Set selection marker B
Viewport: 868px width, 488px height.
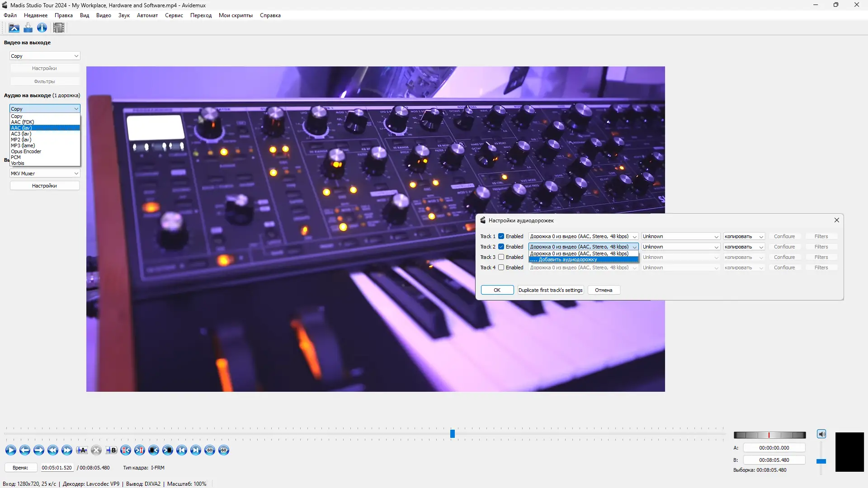(x=111, y=450)
